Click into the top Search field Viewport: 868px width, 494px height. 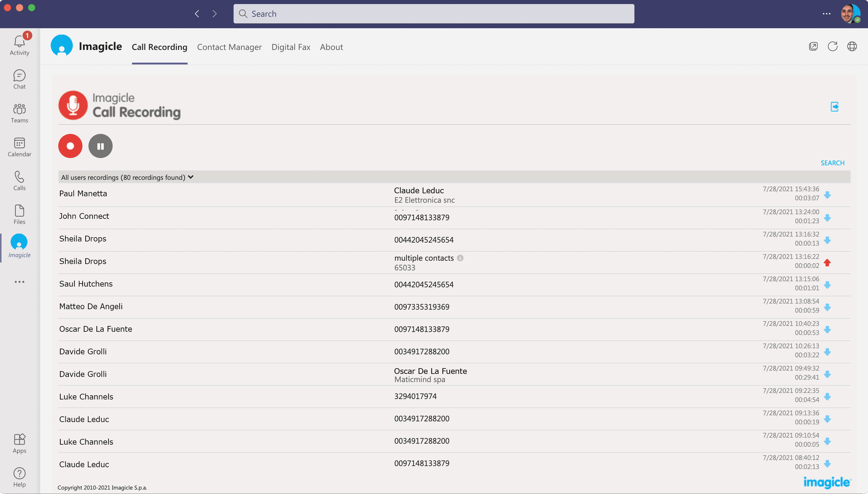tap(434, 14)
